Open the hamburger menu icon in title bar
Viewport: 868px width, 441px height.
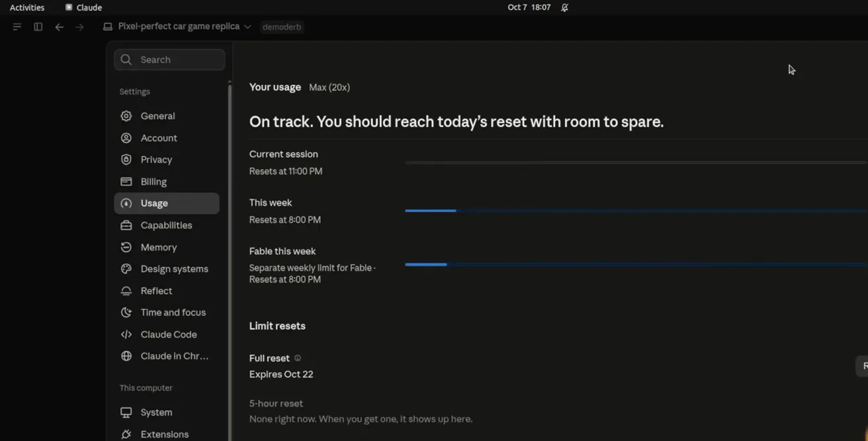tap(17, 27)
